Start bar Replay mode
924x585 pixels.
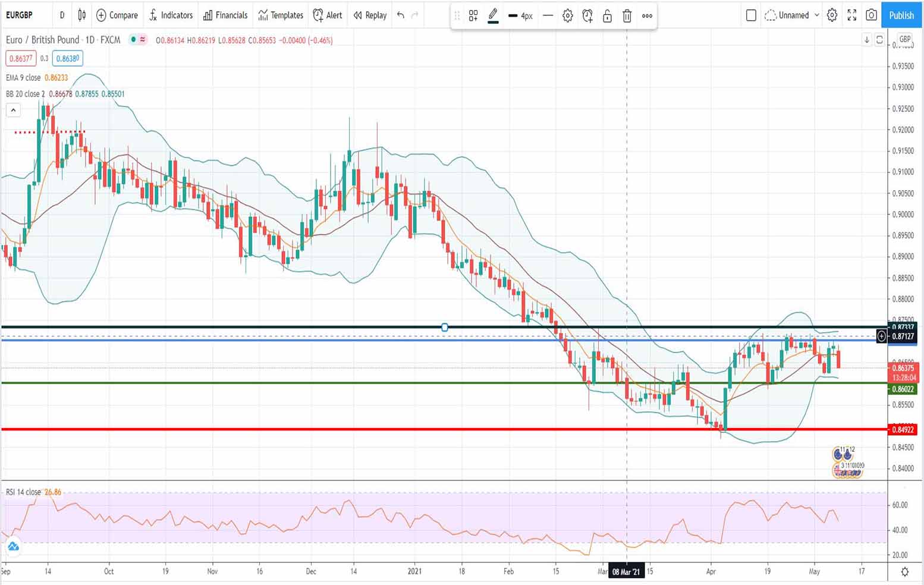(370, 15)
